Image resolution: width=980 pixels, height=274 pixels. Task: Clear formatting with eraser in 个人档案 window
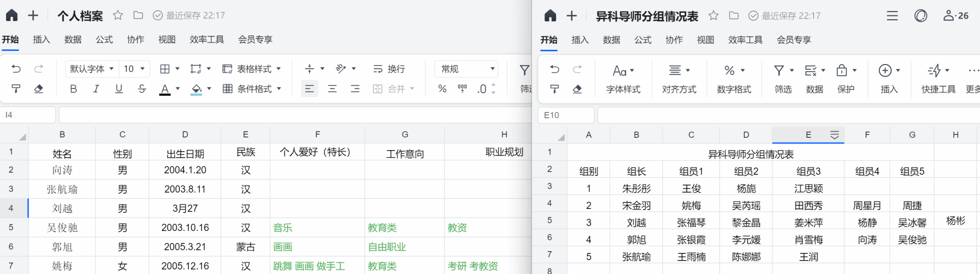[x=39, y=89]
